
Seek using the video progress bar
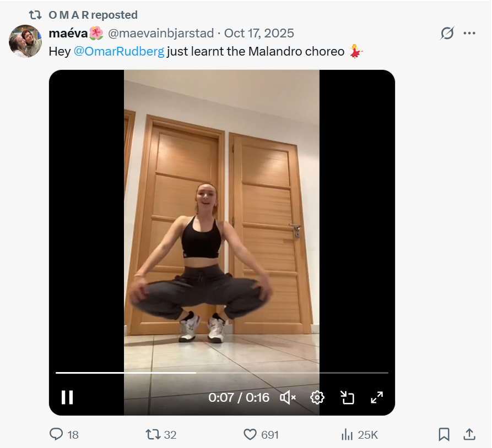click(221, 373)
